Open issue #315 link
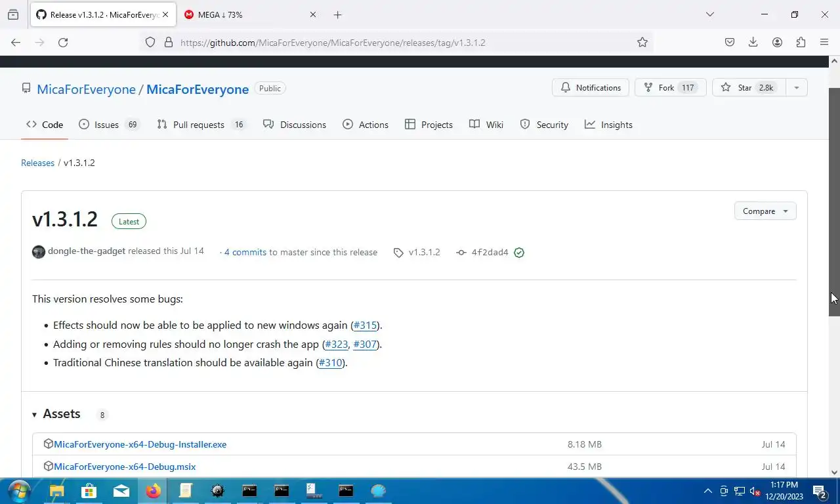Screen dimensions: 840x504 [365, 325]
